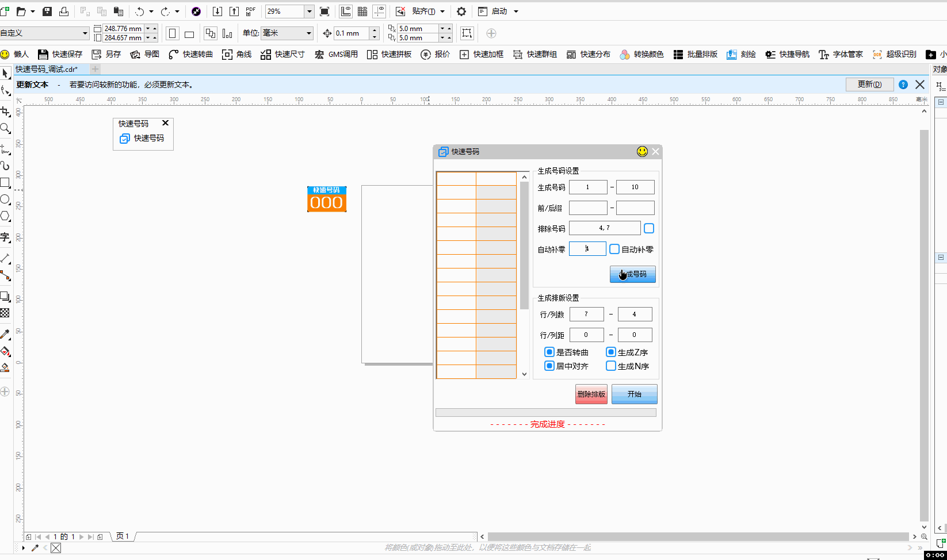
Task: Click the 开始 button
Action: click(634, 394)
